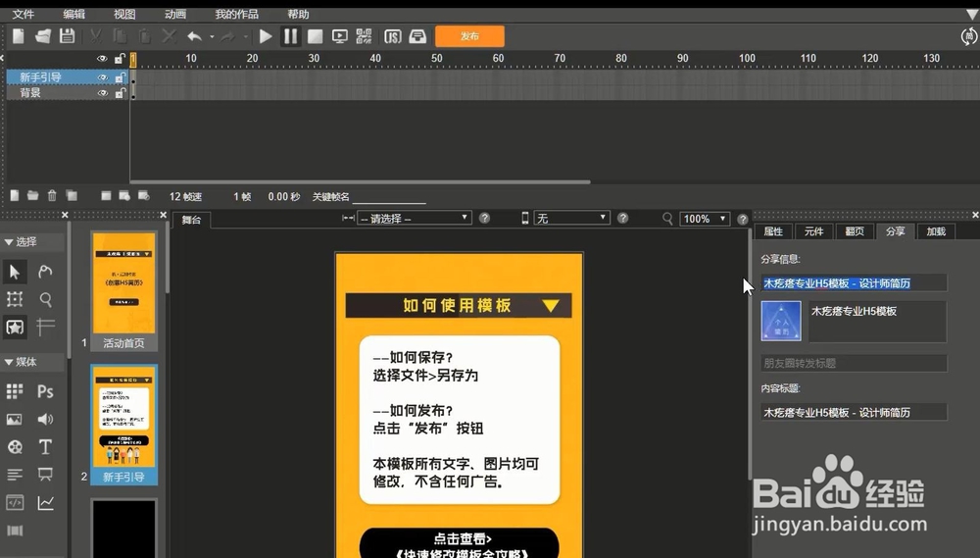The height and width of the screenshot is (558, 980).
Task: Select the 新手引导 layer
Action: (x=40, y=77)
